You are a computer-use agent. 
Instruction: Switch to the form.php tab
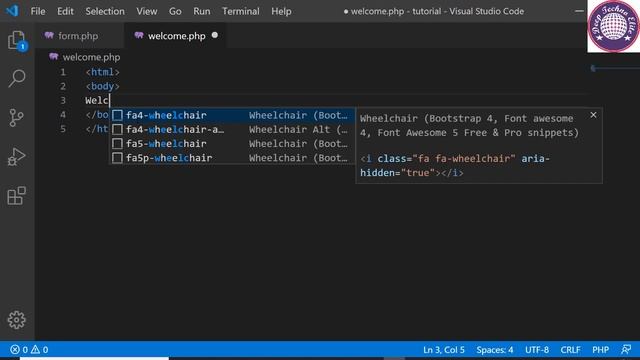[x=80, y=36]
